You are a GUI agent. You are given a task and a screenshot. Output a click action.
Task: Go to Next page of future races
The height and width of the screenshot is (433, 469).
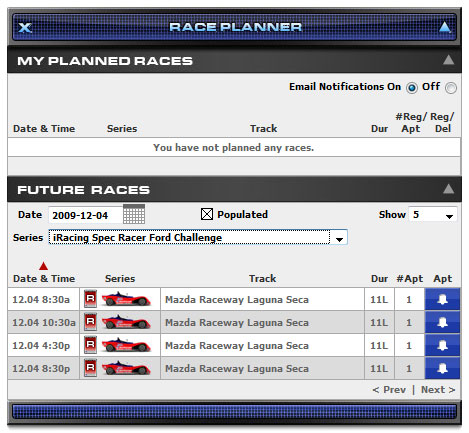click(x=438, y=390)
